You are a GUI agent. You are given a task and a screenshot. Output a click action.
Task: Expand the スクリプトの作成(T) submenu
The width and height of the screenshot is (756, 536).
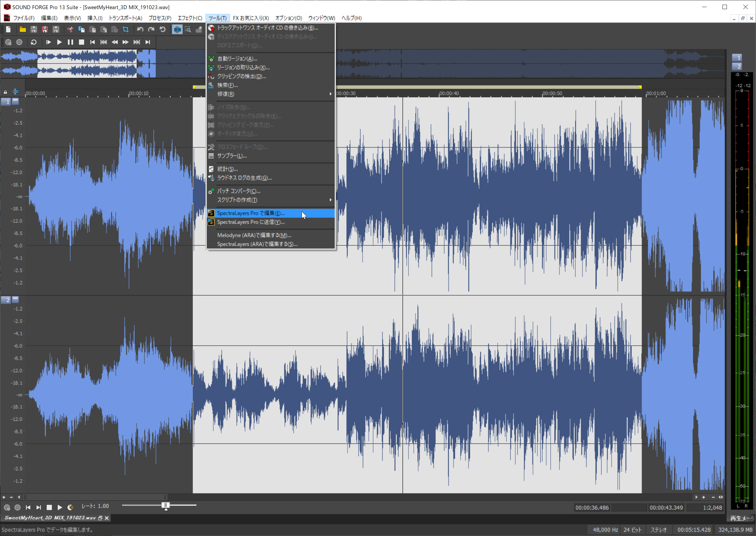271,200
